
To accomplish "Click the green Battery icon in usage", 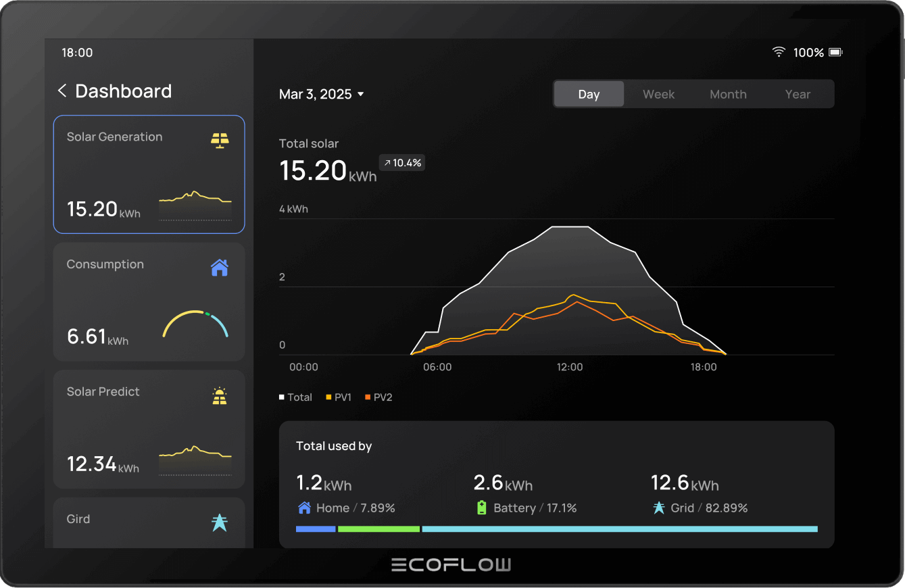I will pos(481,508).
